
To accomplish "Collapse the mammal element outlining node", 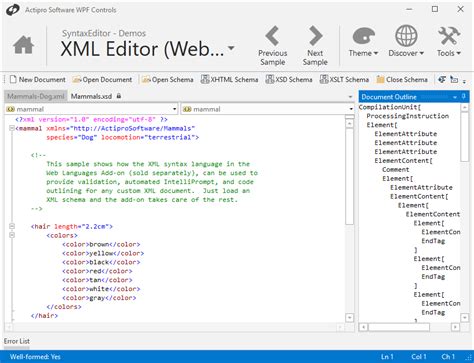I will coord(12,128).
